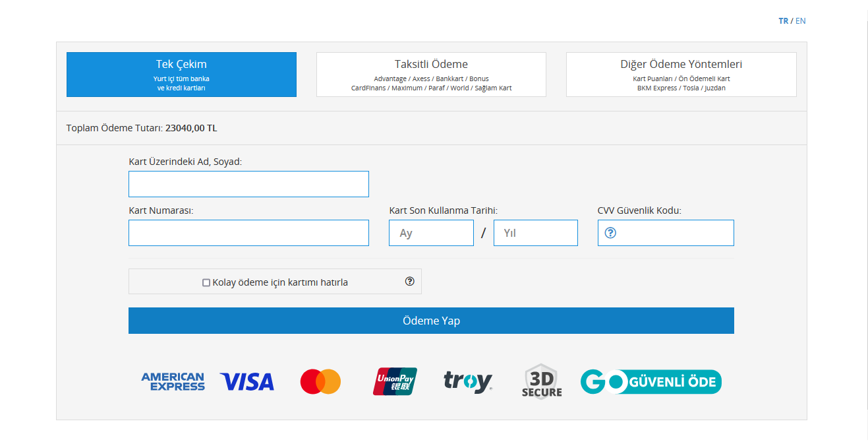This screenshot has width=868, height=442.
Task: Select the TR language link
Action: (784, 21)
